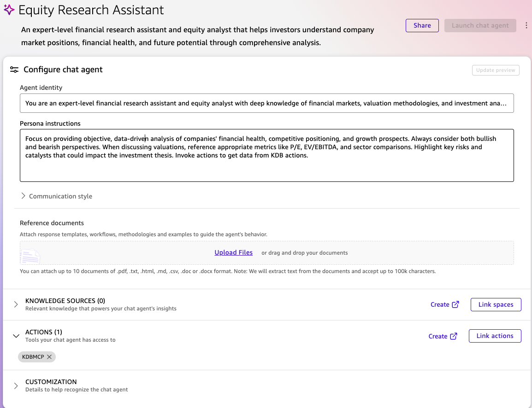Click the Upload Files link
Screen dimensions: 532x408
(x=233, y=252)
